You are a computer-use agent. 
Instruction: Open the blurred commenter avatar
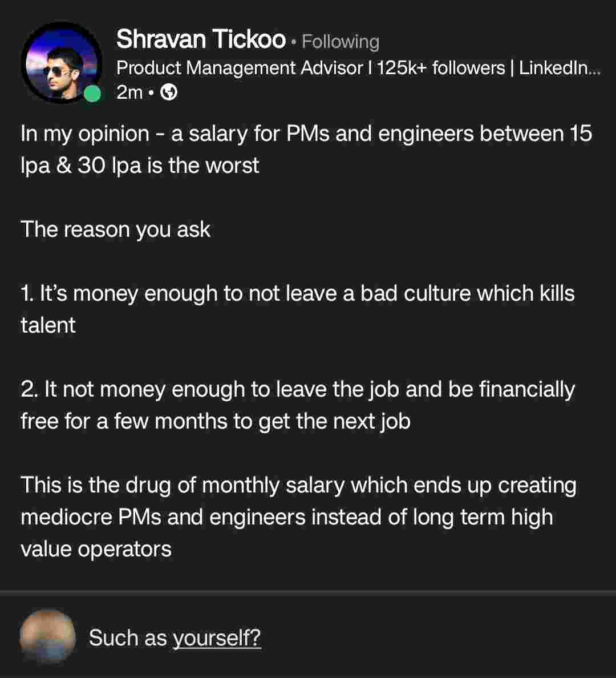pos(47,636)
